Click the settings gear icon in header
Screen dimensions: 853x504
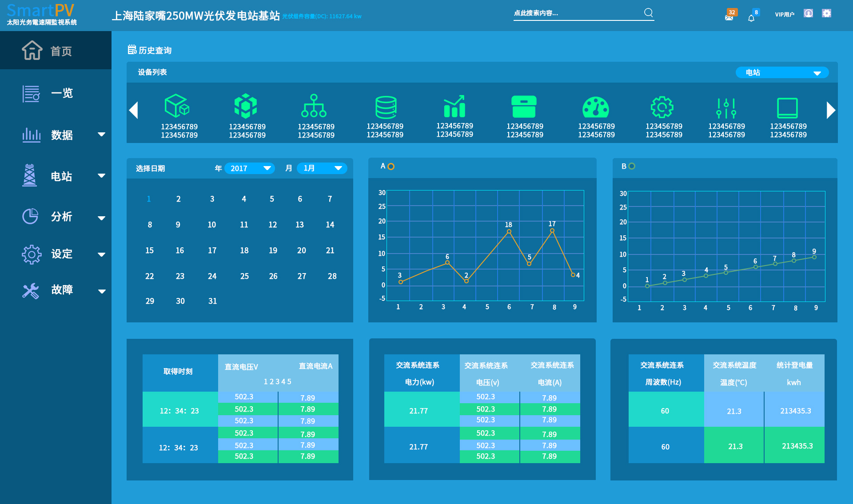(x=826, y=13)
